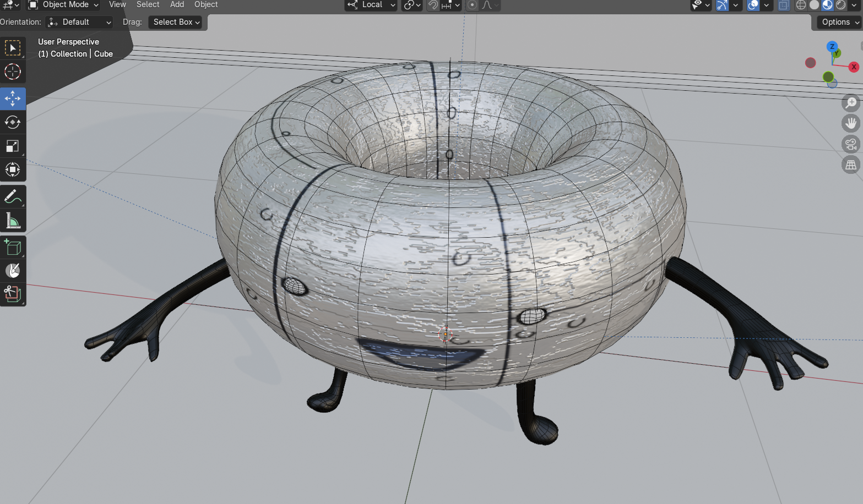Open the object visibility/selectability dropdown

[x=701, y=5]
